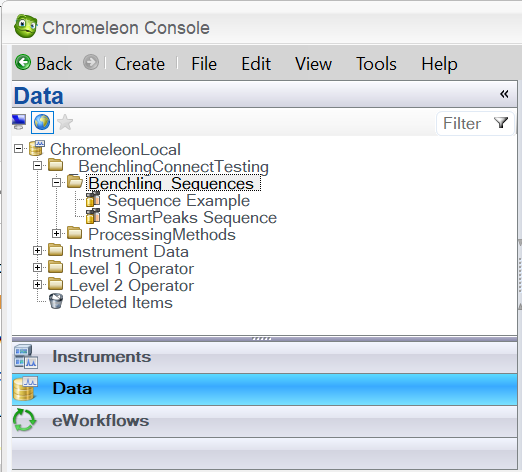This screenshot has width=522, height=472.
Task: Collapse the ChromeleonLocal tree node
Action: point(19,149)
